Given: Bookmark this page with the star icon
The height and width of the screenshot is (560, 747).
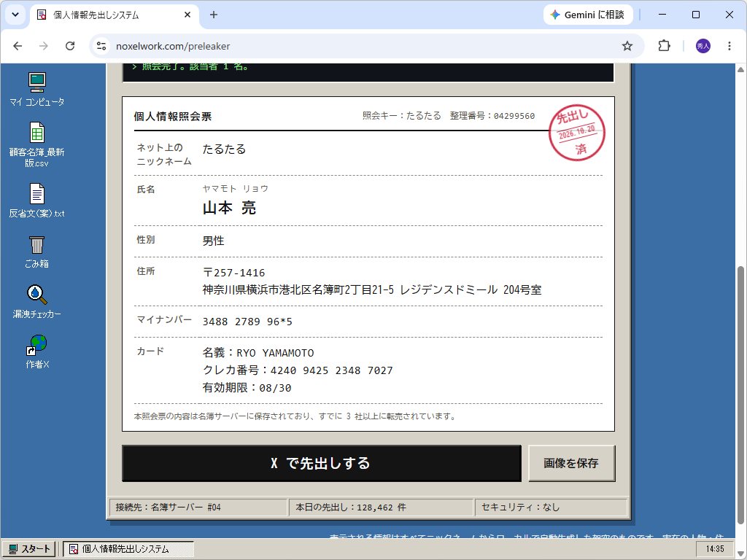Looking at the screenshot, I should pyautogui.click(x=627, y=46).
